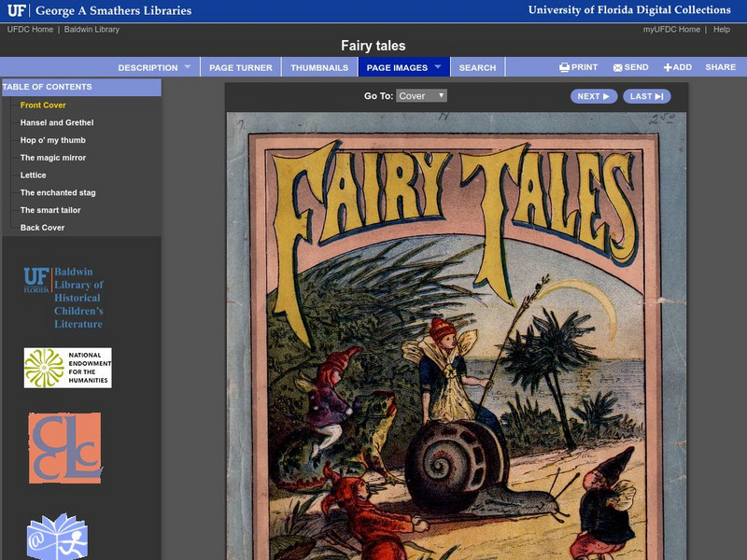747x560 pixels.
Task: Expand the Page Images dropdown arrow
Action: [x=437, y=67]
